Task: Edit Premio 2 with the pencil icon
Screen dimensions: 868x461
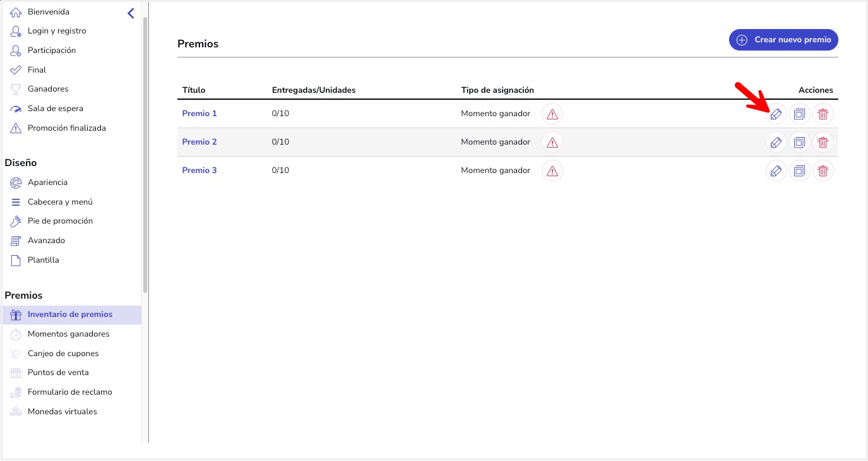Action: pos(776,143)
